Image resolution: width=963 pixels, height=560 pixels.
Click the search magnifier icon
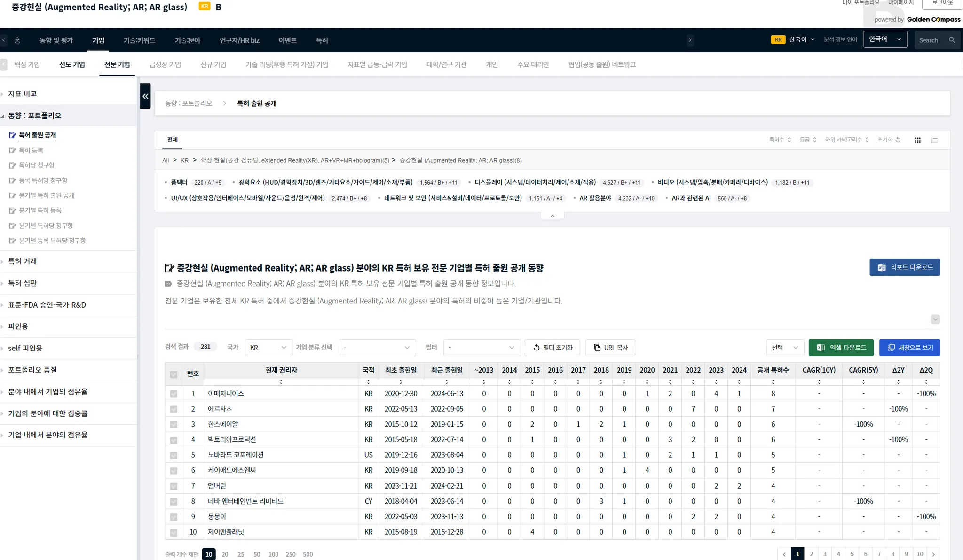(x=952, y=40)
